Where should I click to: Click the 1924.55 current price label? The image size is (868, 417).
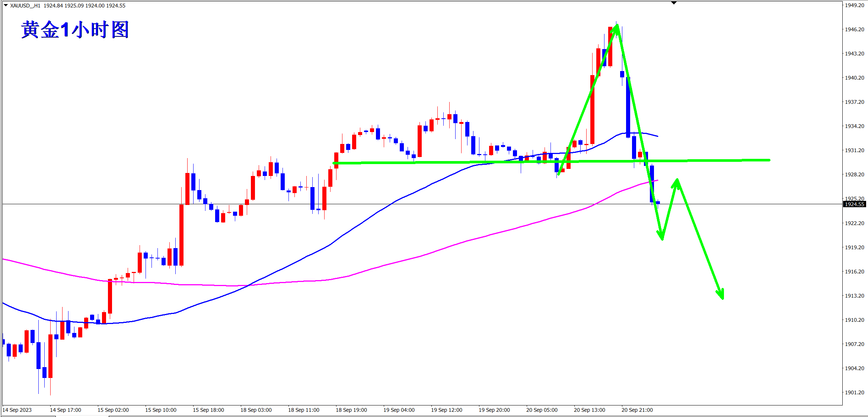pyautogui.click(x=855, y=204)
